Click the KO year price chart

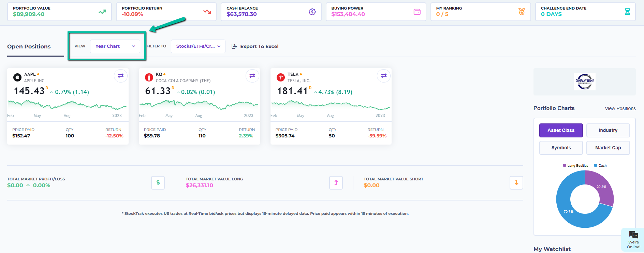point(199,104)
